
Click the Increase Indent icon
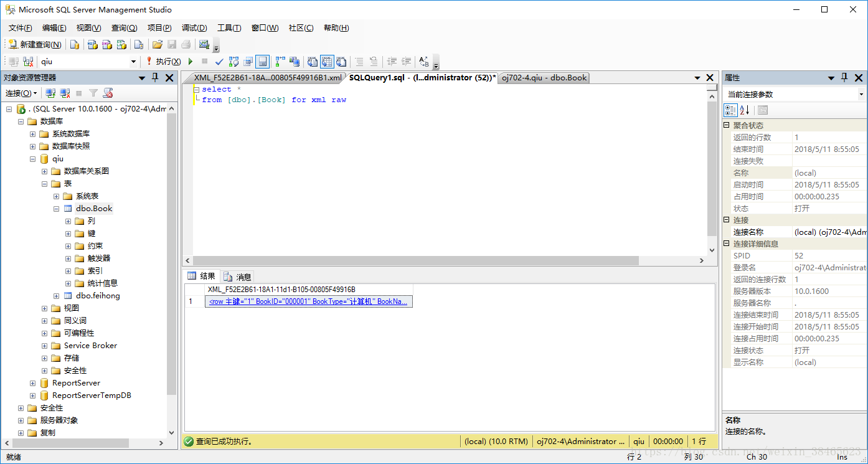(405, 62)
